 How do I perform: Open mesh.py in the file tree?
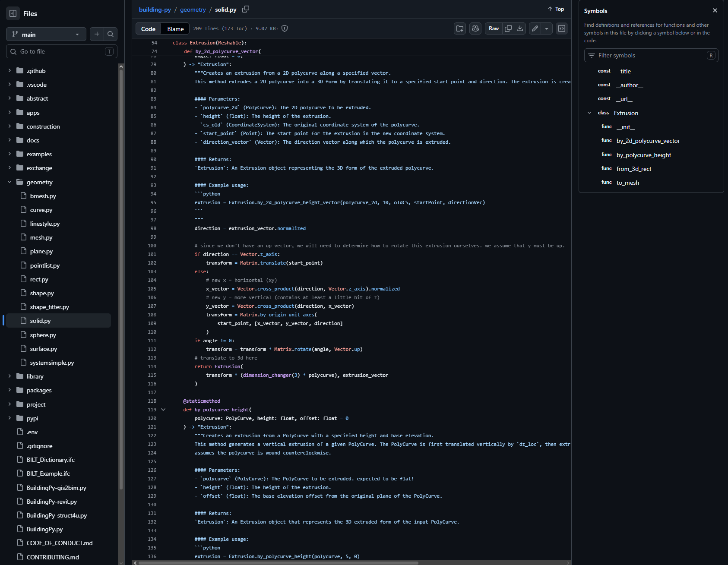41,237
